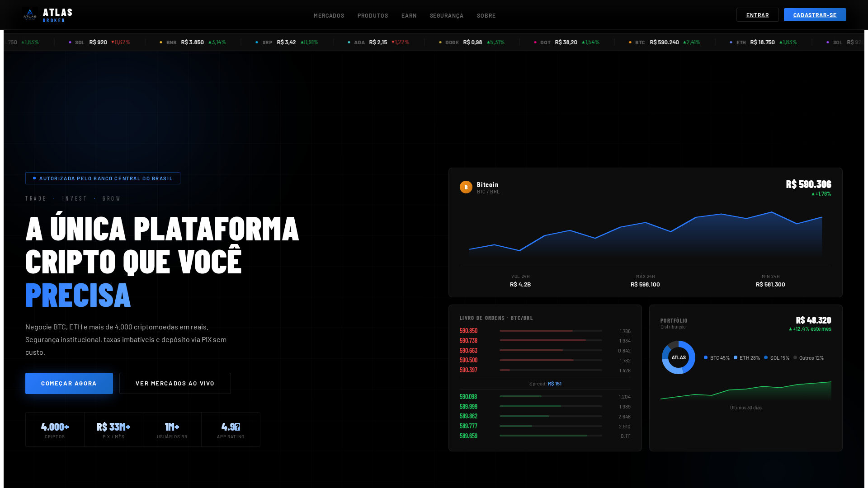The image size is (868, 488).
Task: Click the Bitcoin price R$ 590.306
Action: (x=808, y=184)
